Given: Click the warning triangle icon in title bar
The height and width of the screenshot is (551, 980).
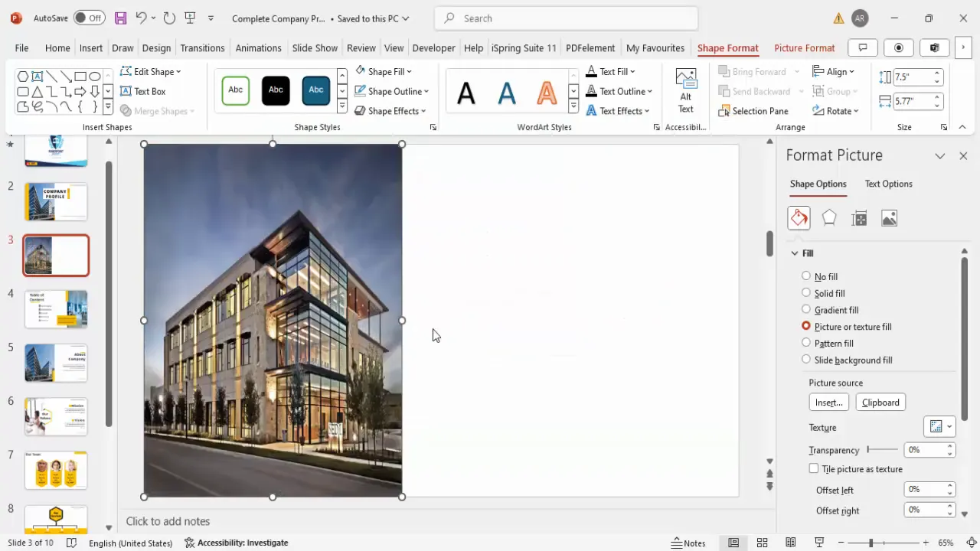Looking at the screenshot, I should coord(839,18).
